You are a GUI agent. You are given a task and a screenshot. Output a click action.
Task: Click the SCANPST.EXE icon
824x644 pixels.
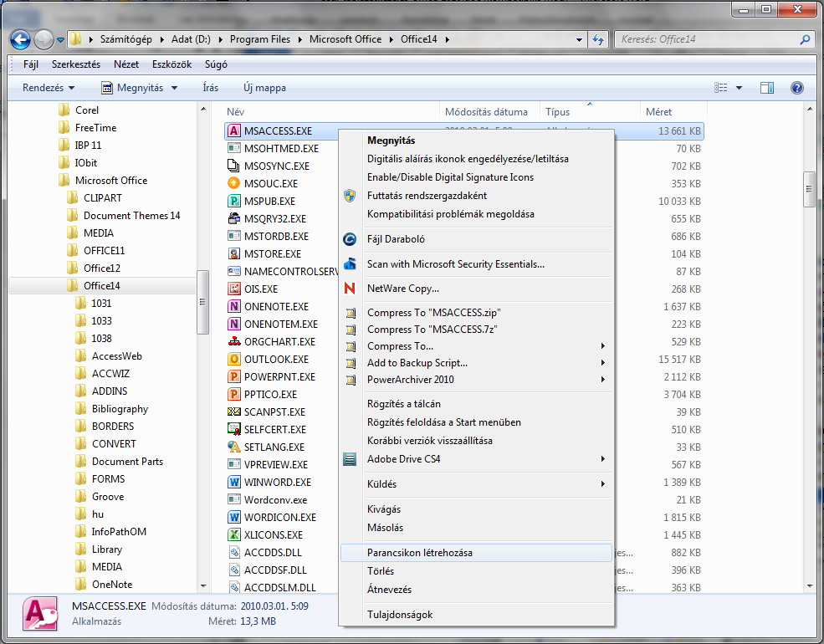coord(234,411)
